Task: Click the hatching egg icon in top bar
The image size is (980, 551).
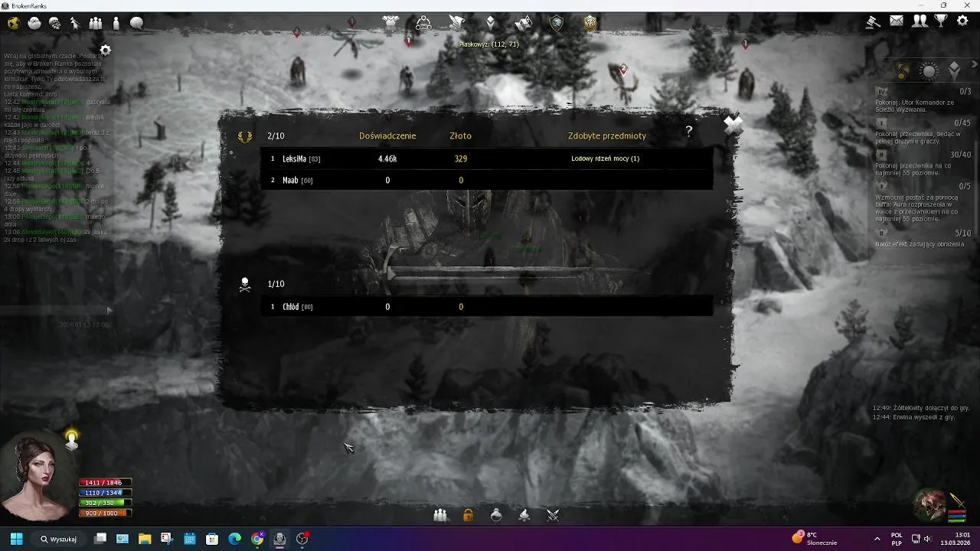Action: [x=34, y=23]
